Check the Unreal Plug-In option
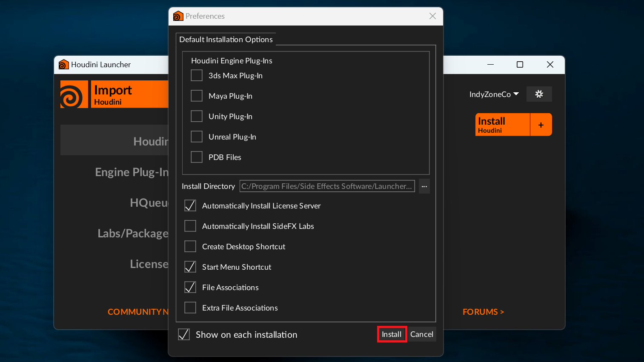 click(x=197, y=137)
